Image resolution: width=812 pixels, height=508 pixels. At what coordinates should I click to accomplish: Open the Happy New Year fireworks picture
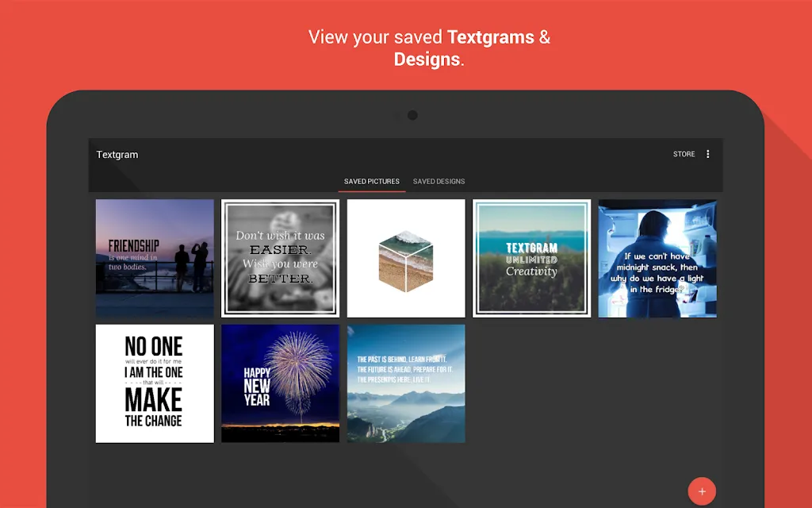click(x=280, y=383)
